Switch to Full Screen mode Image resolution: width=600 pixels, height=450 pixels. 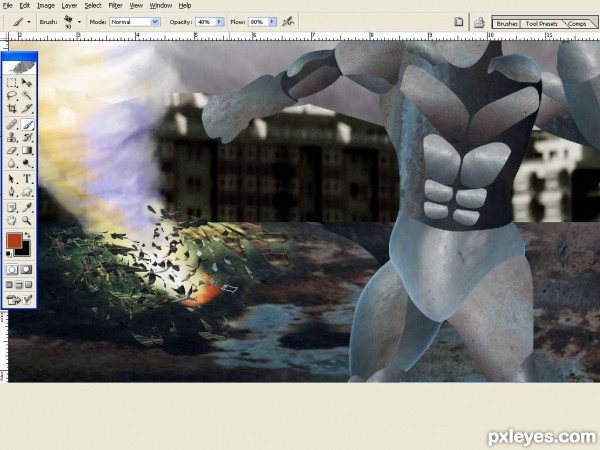tap(29, 285)
